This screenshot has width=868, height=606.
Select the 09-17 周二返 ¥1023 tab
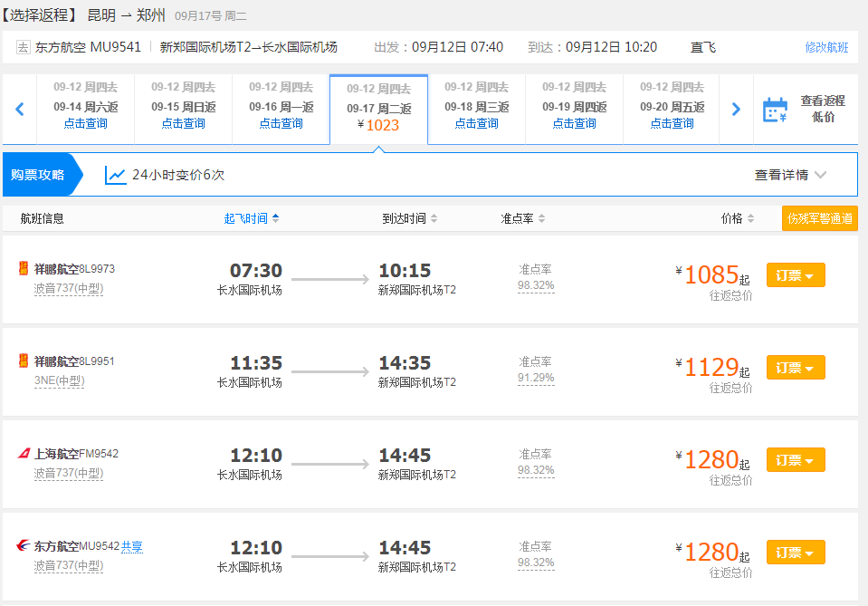point(378,110)
